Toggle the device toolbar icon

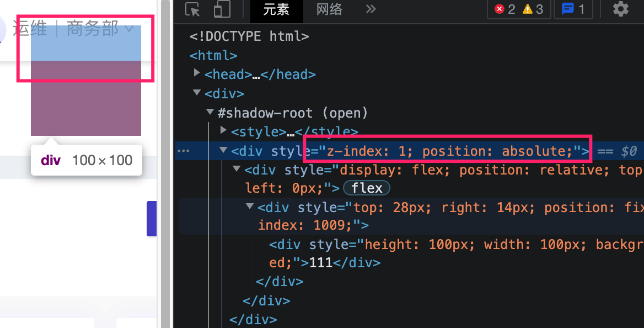pos(222,9)
